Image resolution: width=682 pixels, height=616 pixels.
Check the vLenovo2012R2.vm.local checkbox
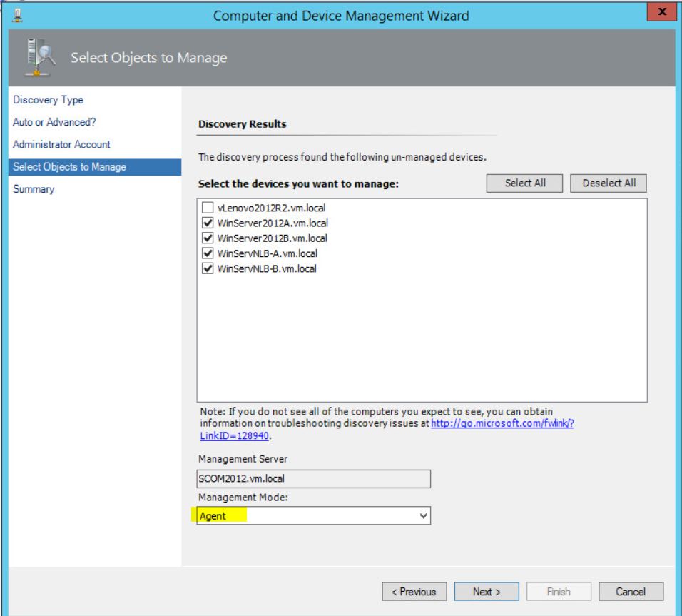tap(208, 208)
